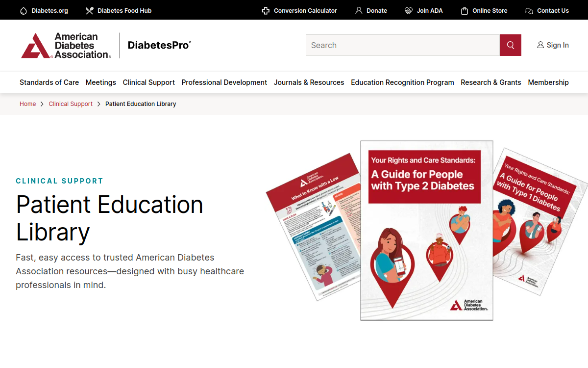The height and width of the screenshot is (368, 588).
Task: Click the Join ADA heart icon
Action: pyautogui.click(x=409, y=10)
